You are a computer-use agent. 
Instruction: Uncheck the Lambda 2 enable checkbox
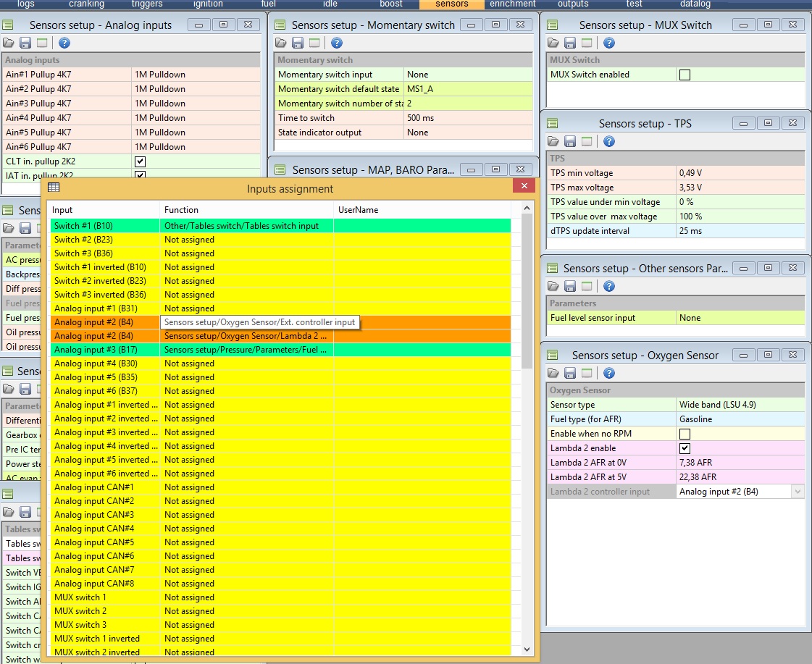click(685, 448)
